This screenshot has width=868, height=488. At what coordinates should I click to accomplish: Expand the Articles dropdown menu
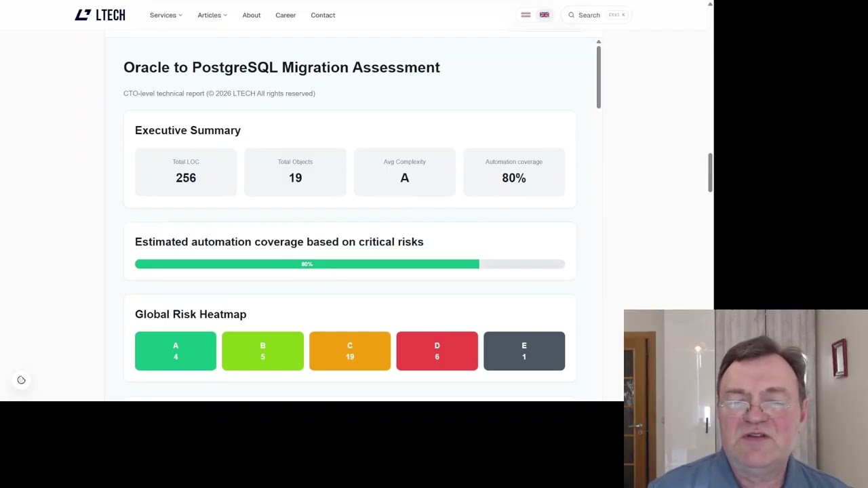[212, 15]
